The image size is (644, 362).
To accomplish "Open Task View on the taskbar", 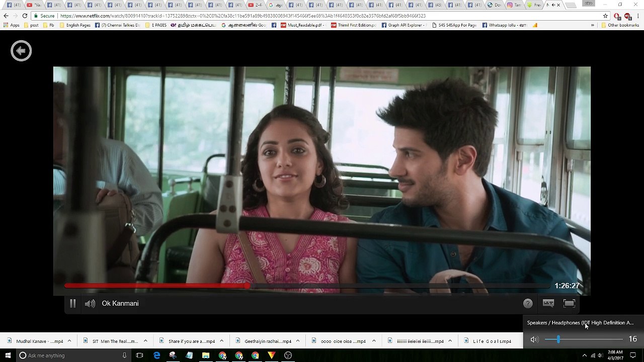I will click(139, 355).
